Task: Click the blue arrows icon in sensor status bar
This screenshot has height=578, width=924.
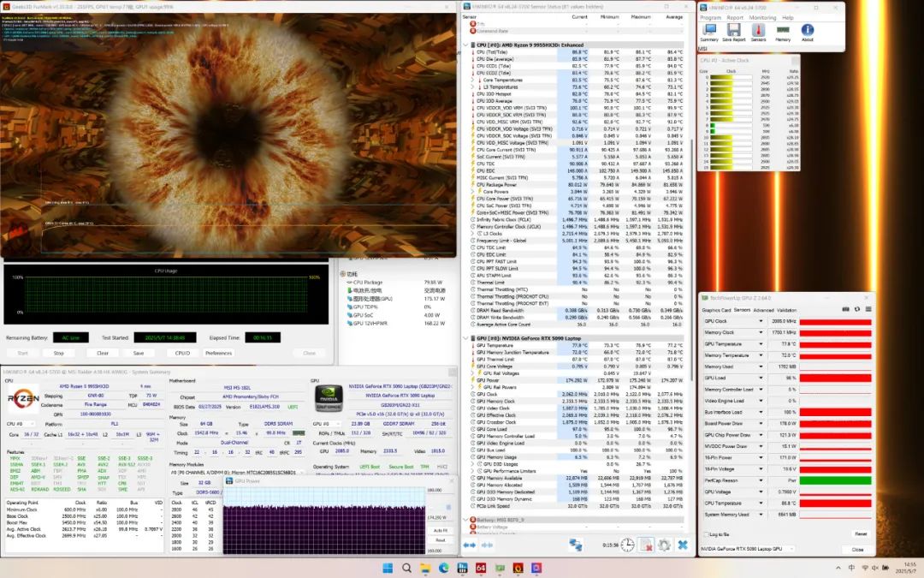Action: [470, 545]
